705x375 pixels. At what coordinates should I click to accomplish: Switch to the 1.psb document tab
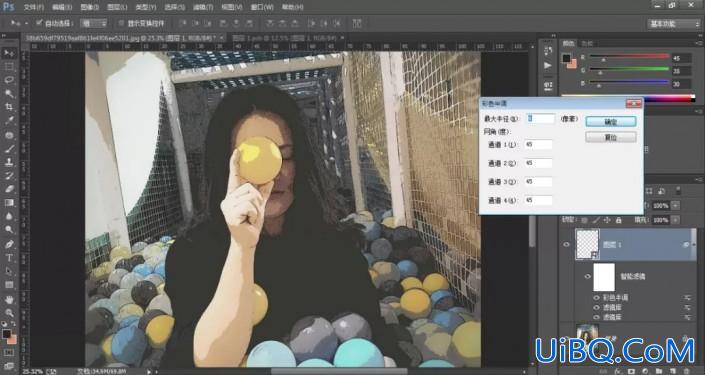284,38
